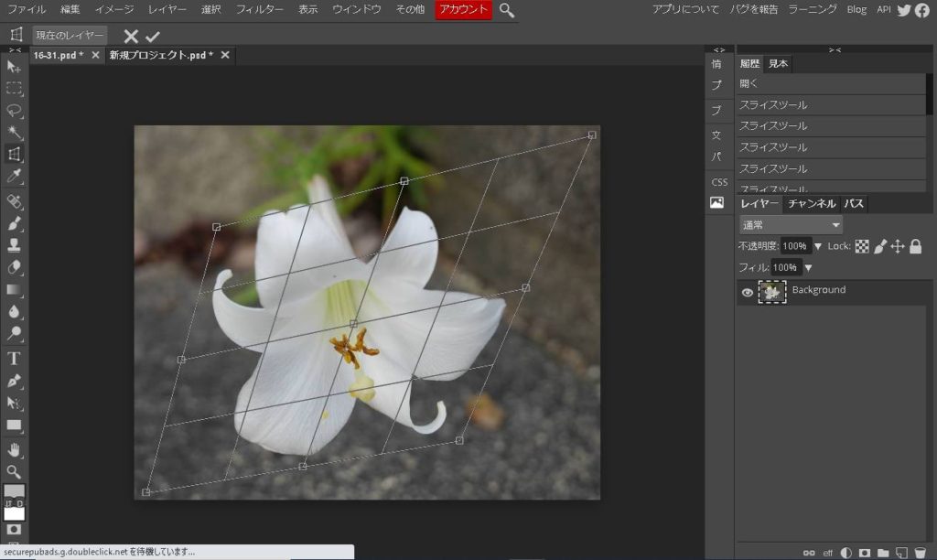
Task: Select the Lasso tool
Action: (x=14, y=111)
